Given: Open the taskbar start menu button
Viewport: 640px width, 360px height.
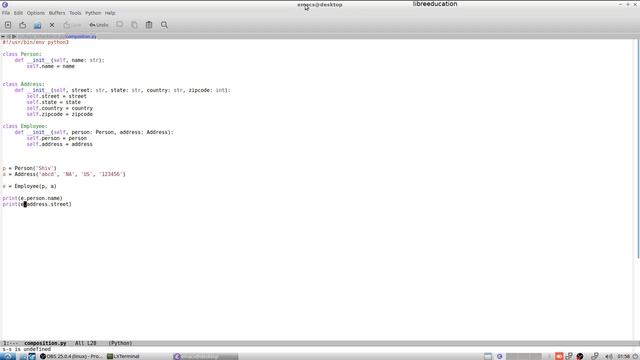Looking at the screenshot, I should click(x=8, y=356).
